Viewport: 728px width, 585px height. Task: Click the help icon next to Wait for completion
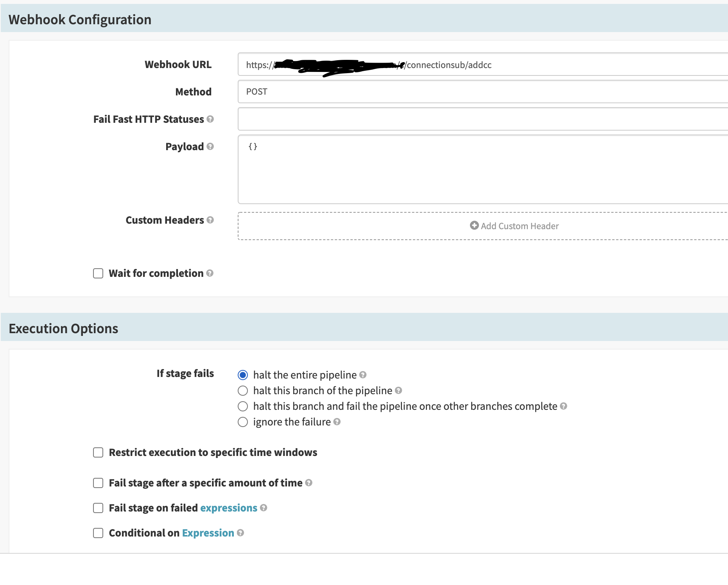point(210,273)
